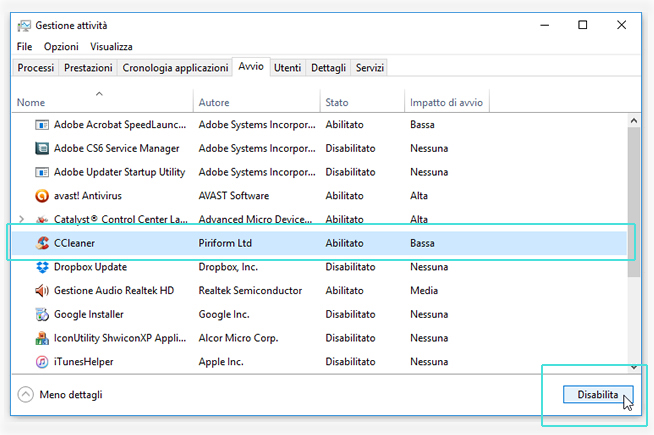Select the Avvio tab
The image size is (654, 435).
251,67
